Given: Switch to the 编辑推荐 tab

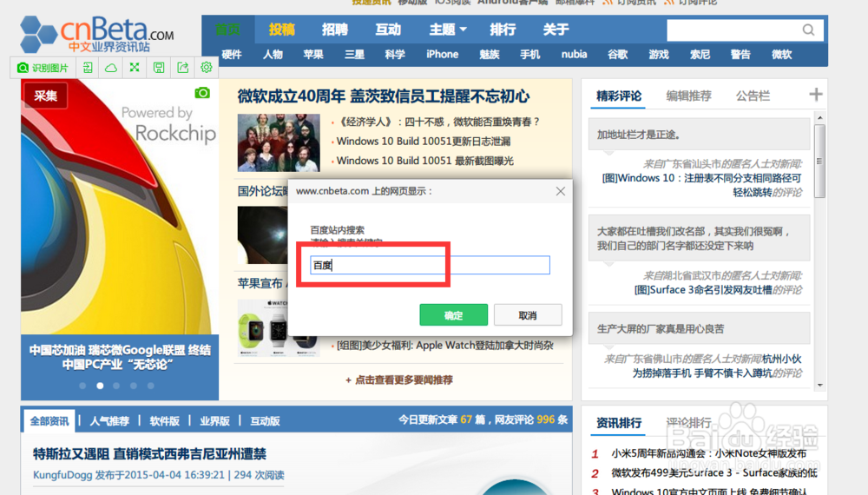Looking at the screenshot, I should (688, 96).
